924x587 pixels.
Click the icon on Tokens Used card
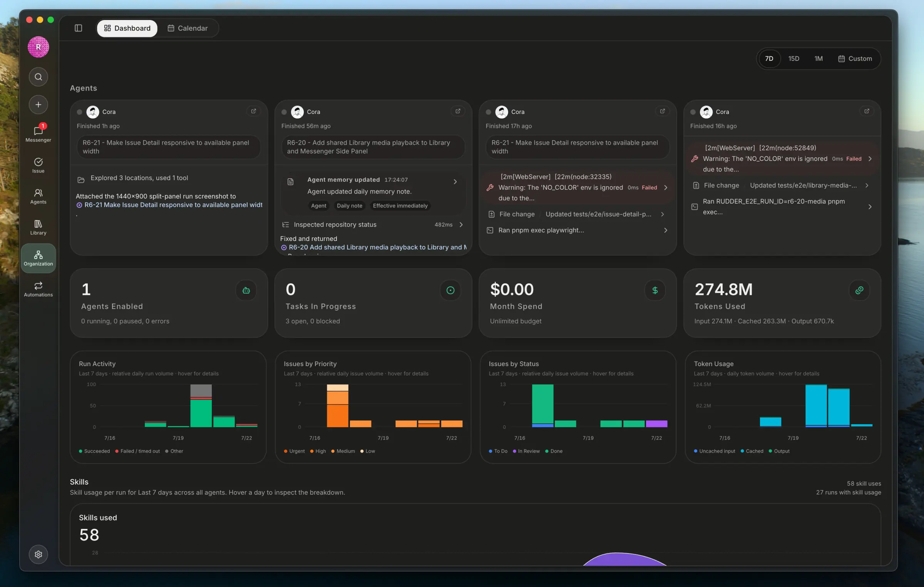pyautogui.click(x=859, y=290)
